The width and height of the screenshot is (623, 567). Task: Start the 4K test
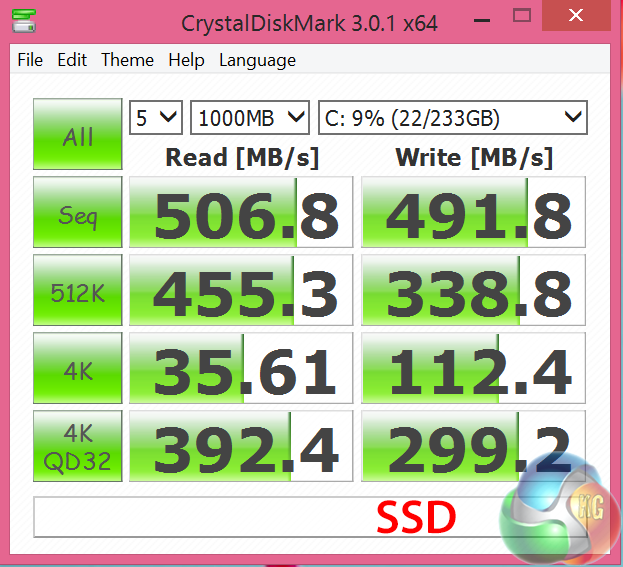(x=78, y=368)
